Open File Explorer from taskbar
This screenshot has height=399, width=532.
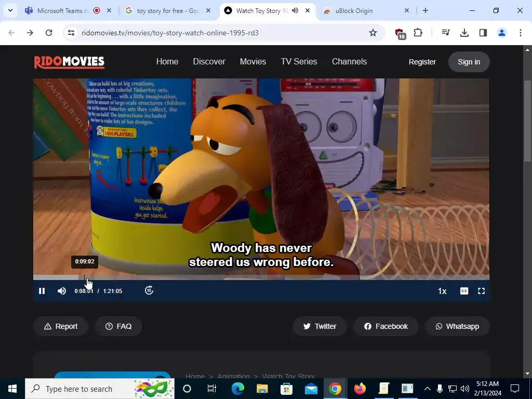(x=262, y=389)
